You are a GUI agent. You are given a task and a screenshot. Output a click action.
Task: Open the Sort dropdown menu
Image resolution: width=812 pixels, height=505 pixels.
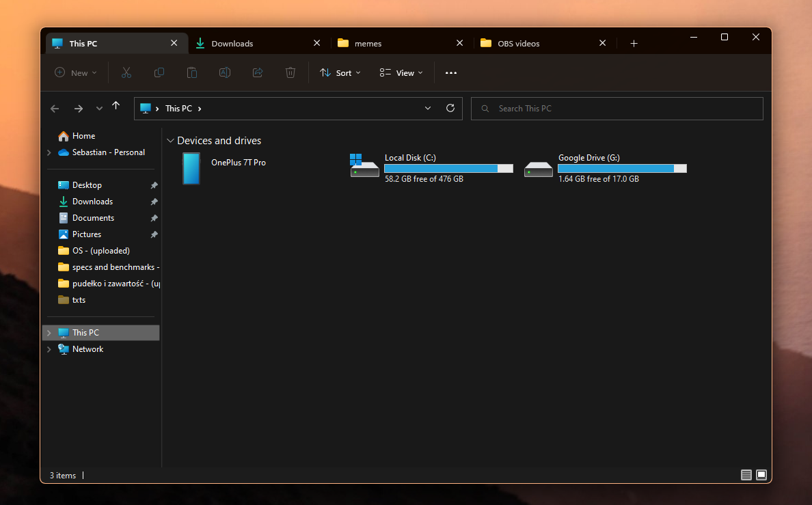(340, 72)
